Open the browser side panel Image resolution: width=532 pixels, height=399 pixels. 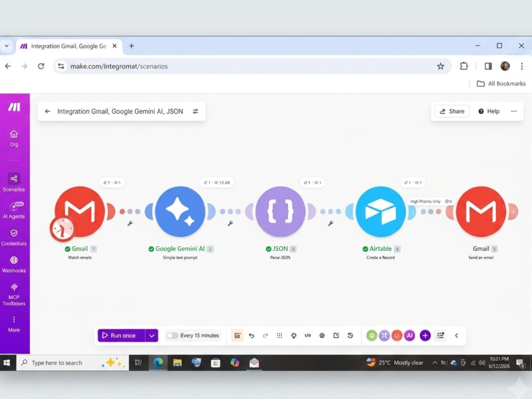[488, 66]
